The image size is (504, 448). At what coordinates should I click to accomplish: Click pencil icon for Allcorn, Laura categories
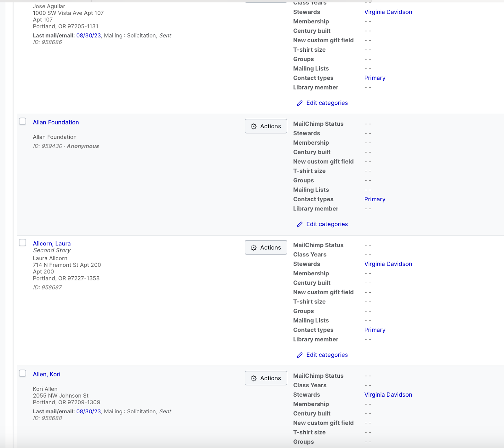tap(300, 355)
